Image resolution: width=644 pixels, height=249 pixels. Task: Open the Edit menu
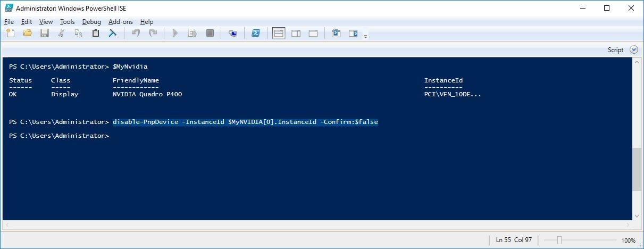27,22
